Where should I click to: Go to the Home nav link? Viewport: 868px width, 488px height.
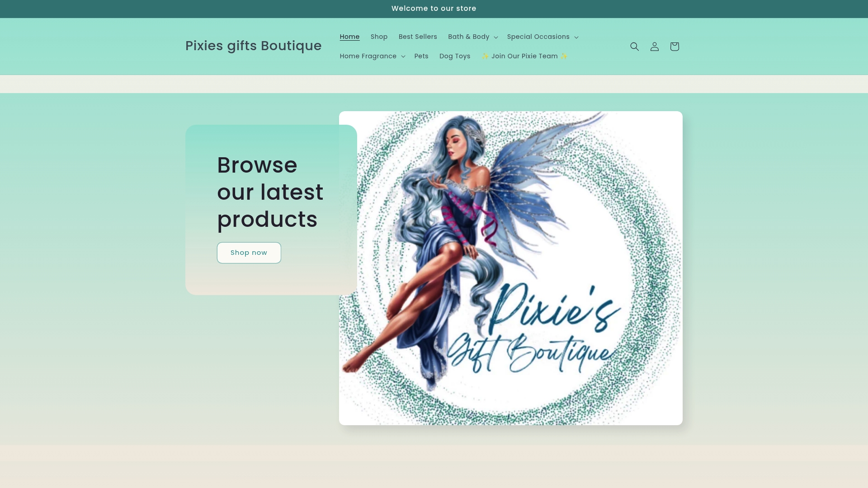pyautogui.click(x=349, y=37)
